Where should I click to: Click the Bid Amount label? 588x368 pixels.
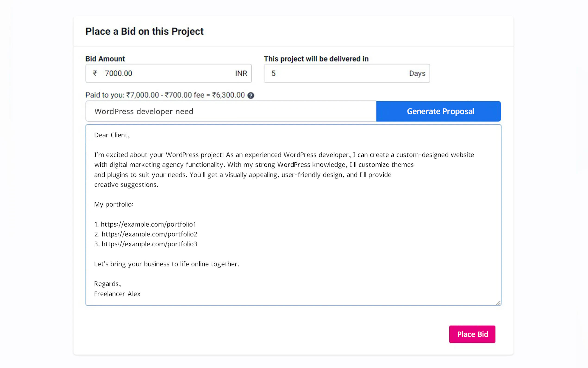[x=105, y=59]
